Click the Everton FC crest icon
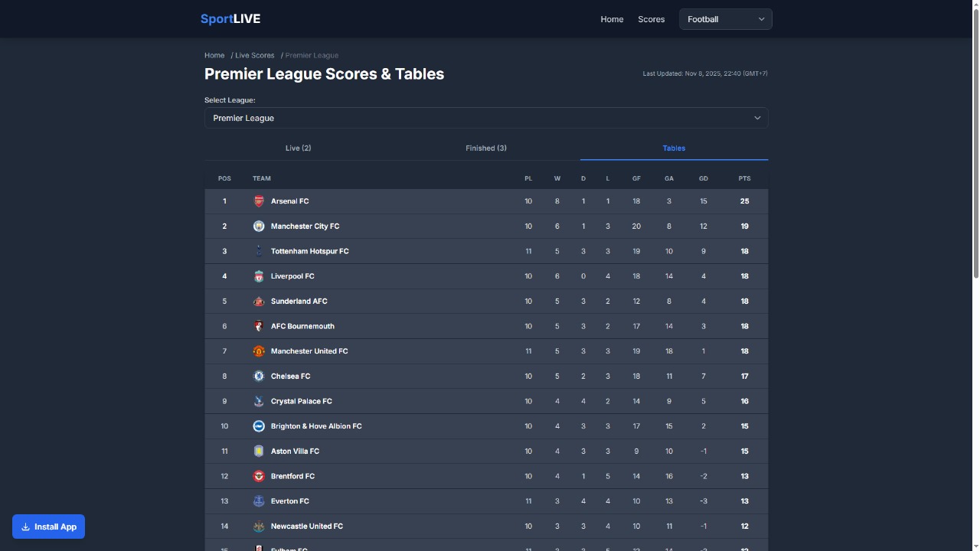980x551 pixels. coord(259,501)
